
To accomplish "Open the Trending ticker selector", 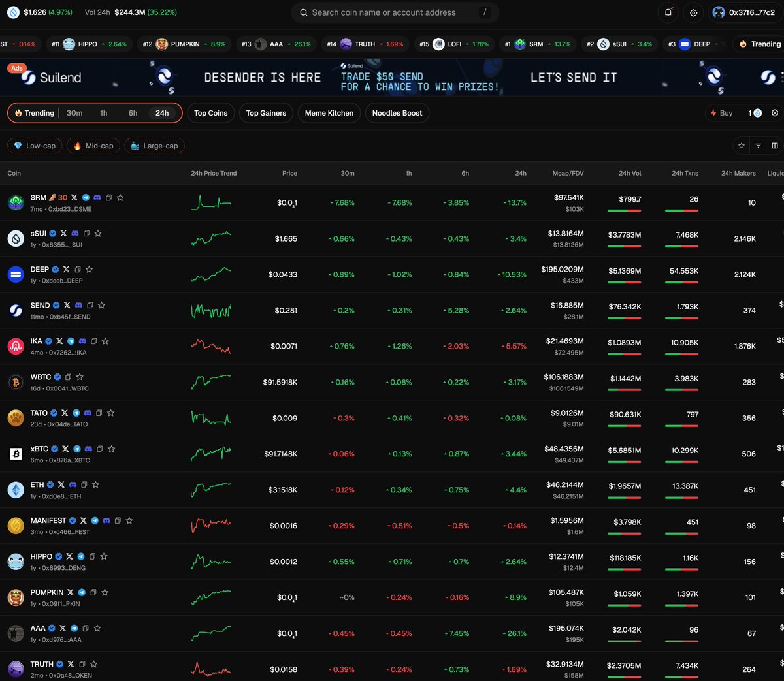I will coord(759,44).
